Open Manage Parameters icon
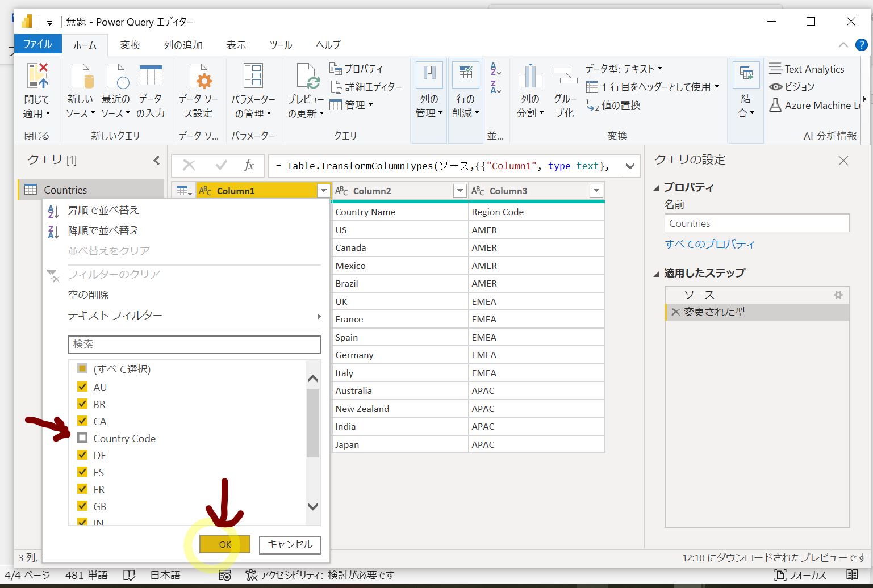The height and width of the screenshot is (588, 873). pyautogui.click(x=253, y=76)
